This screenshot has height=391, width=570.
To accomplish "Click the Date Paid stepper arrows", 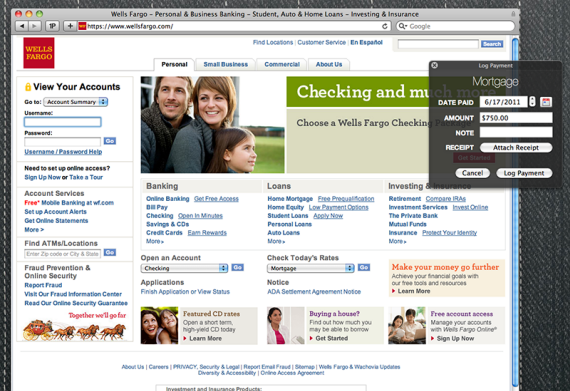I will coord(532,102).
